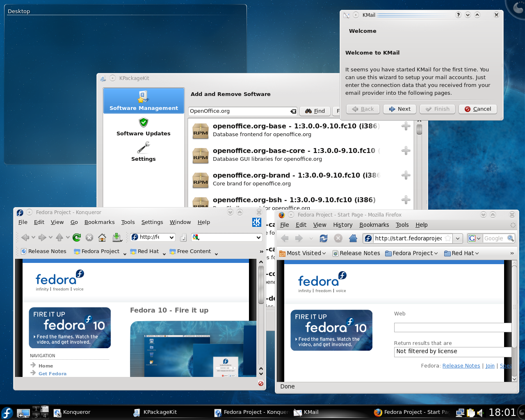Click Find button in KPackageKit
This screenshot has height=420, width=525.
coord(315,111)
